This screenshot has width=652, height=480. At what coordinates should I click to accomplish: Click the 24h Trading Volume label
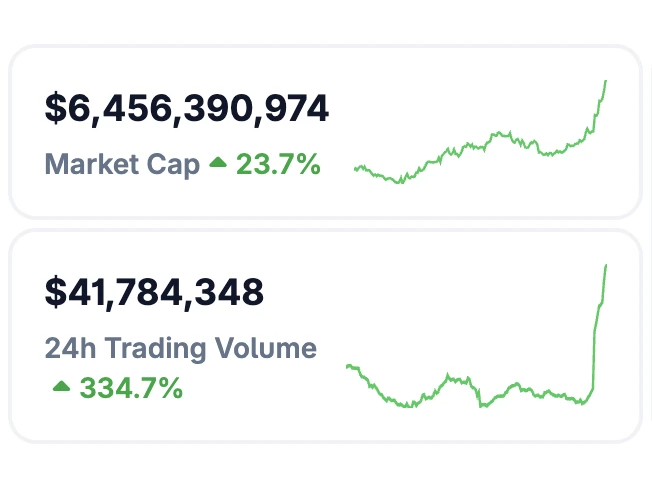click(181, 348)
